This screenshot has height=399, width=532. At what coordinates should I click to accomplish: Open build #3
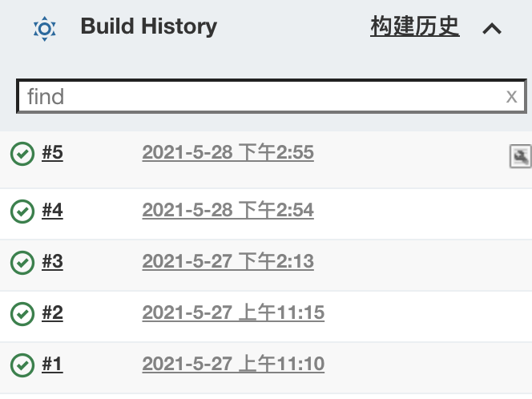point(52,261)
